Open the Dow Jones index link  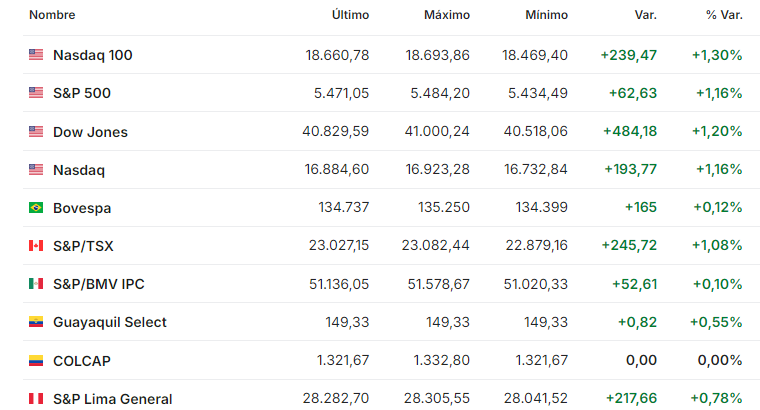[90, 132]
